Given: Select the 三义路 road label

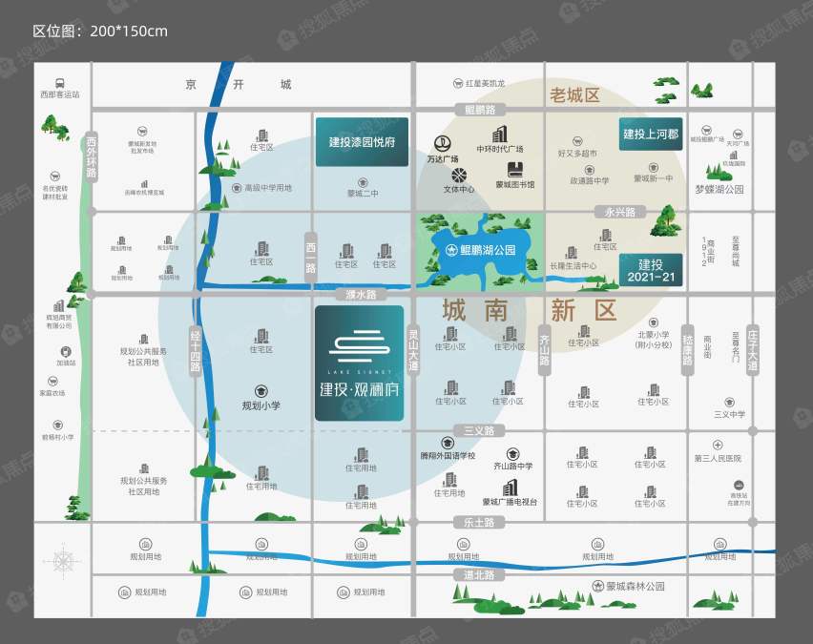Looking at the screenshot, I should tap(479, 431).
